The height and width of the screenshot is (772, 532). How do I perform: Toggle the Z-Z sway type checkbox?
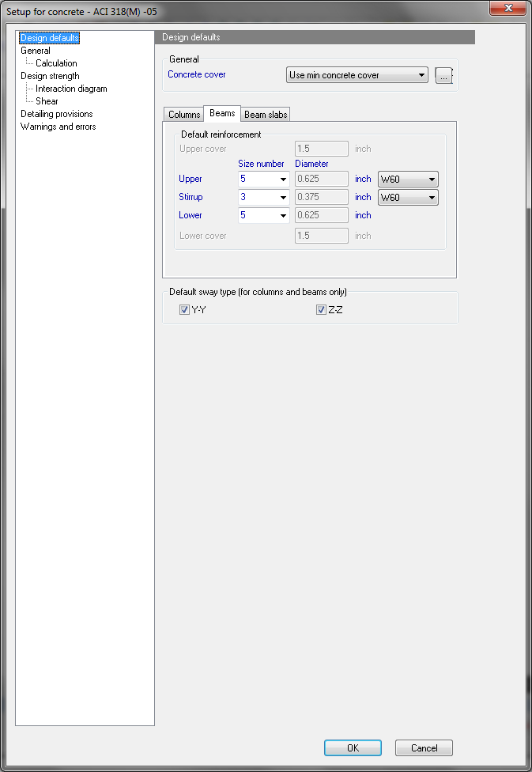click(320, 310)
